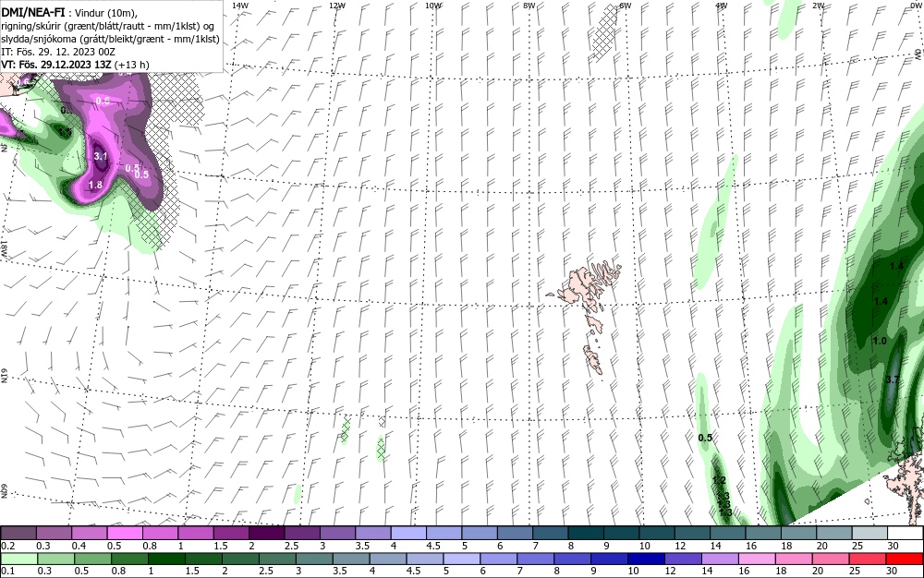Pick the lavender upper swatch above 4

[408, 533]
